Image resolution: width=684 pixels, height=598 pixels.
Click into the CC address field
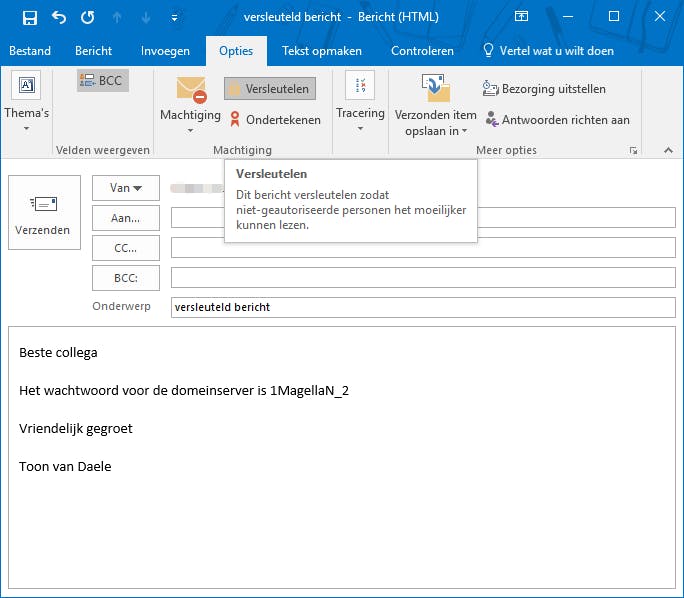[423, 247]
